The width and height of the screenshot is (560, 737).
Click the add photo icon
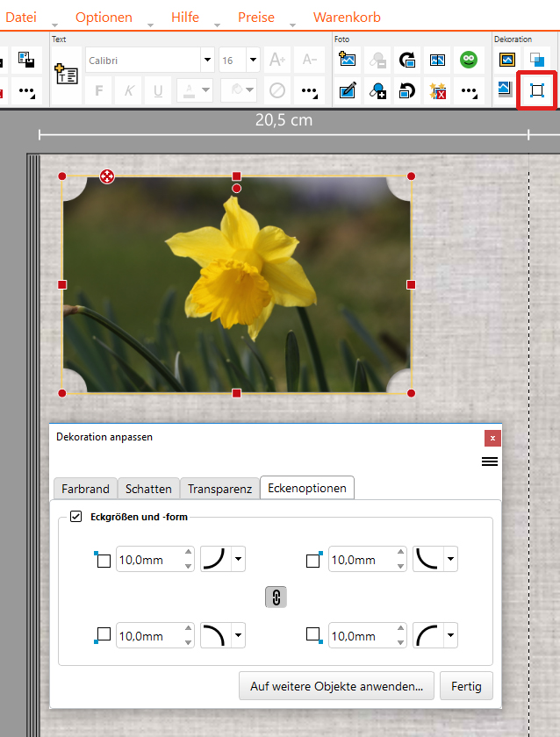348,61
